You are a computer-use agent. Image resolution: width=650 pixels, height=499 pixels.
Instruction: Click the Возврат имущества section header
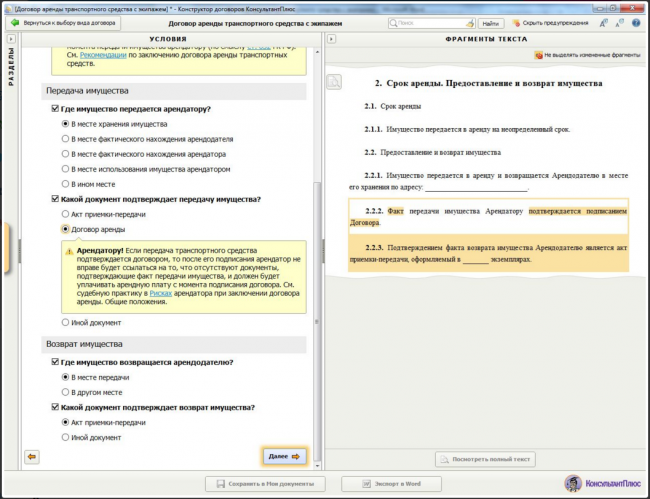[174, 344]
